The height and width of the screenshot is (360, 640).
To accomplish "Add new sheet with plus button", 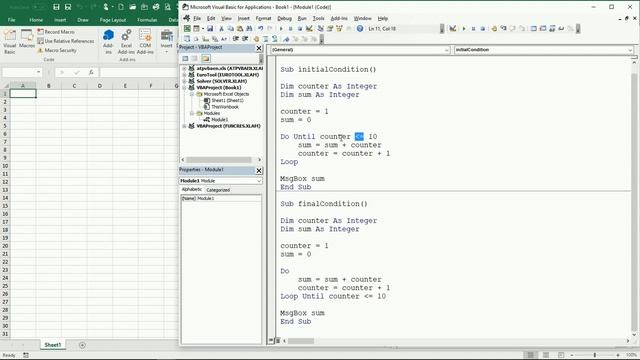I will [82, 345].
